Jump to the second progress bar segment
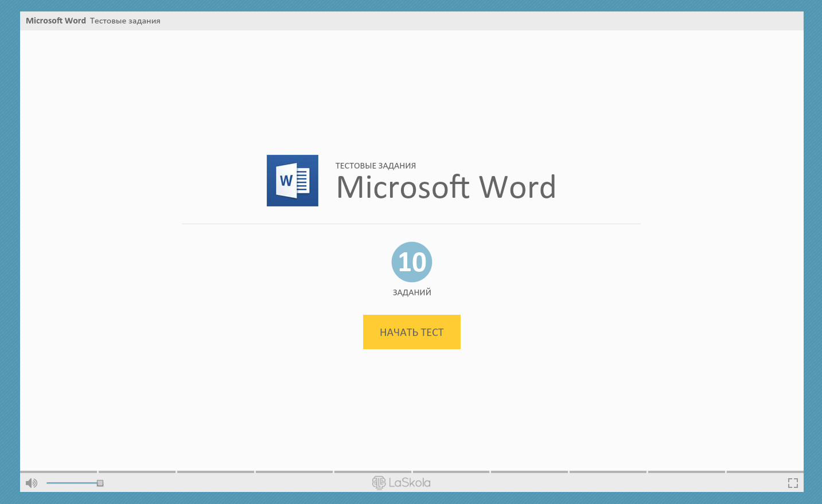This screenshot has width=822, height=504. (137, 472)
